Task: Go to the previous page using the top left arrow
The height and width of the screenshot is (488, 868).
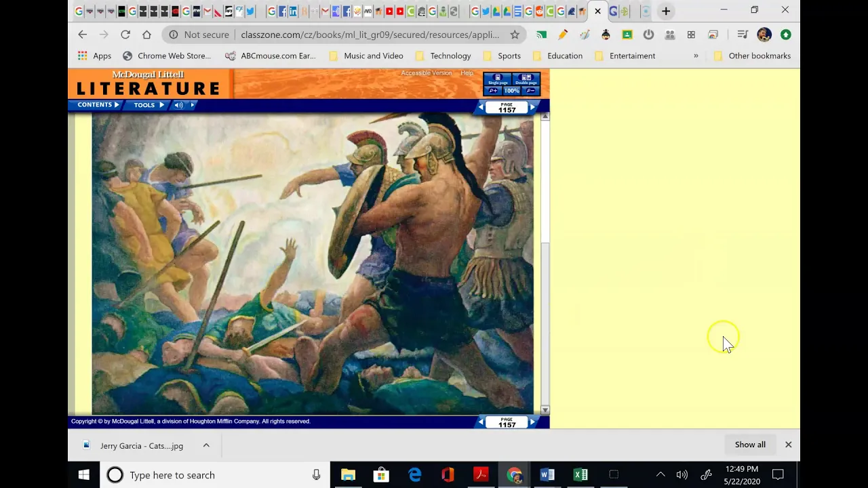Action: [481, 107]
